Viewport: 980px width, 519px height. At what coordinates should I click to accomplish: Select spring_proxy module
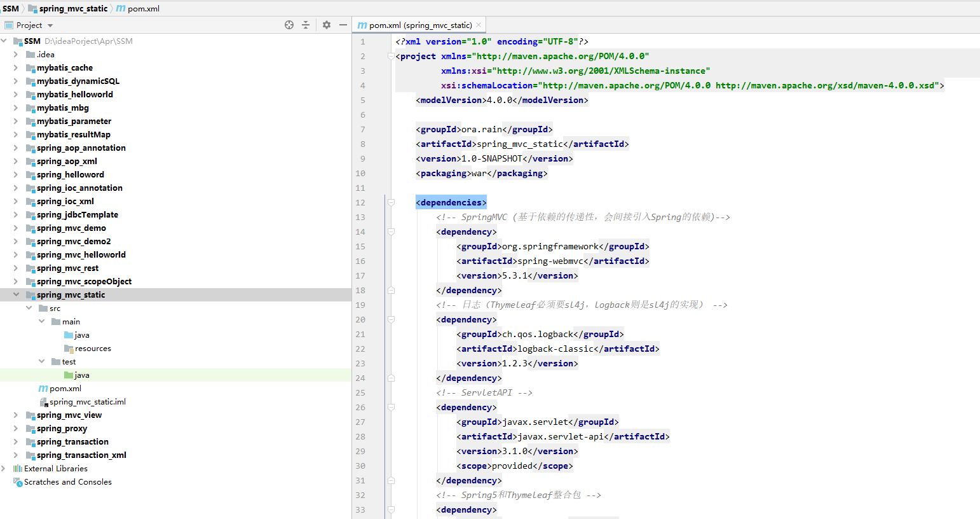tap(62, 428)
